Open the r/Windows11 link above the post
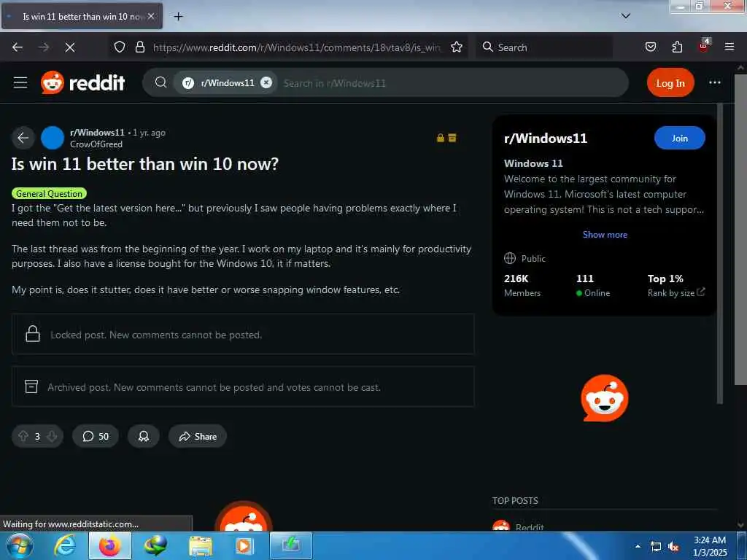 (x=97, y=133)
